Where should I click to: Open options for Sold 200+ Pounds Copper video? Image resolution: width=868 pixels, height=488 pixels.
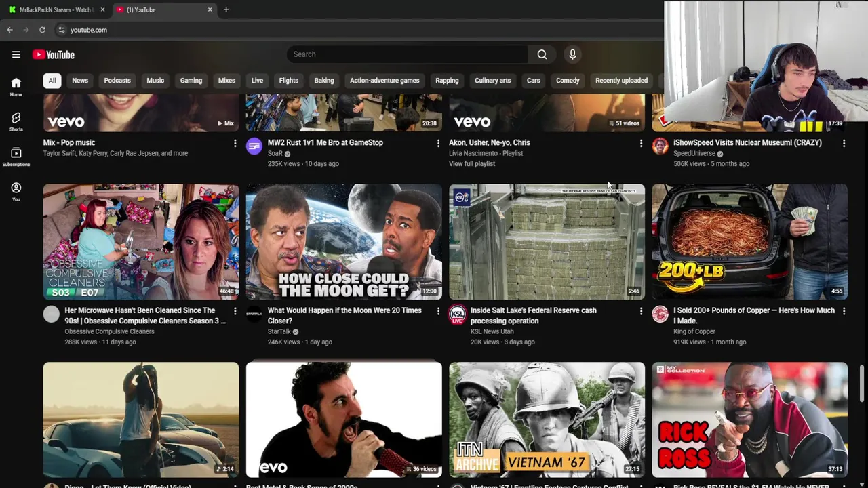point(844,311)
